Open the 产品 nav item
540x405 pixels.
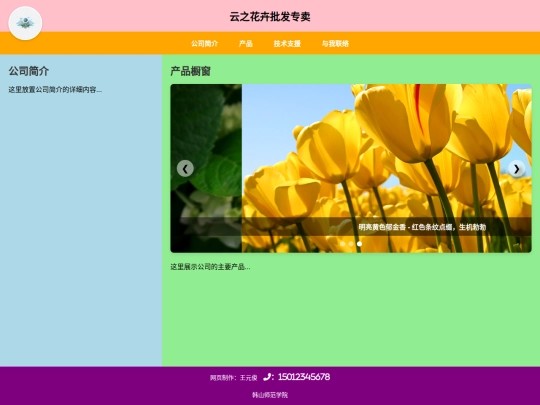[246, 43]
